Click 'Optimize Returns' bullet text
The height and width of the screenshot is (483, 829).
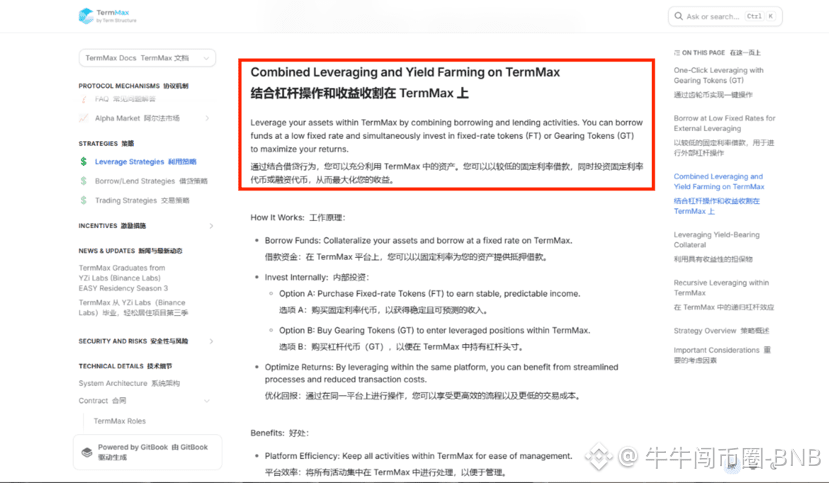coord(441,373)
